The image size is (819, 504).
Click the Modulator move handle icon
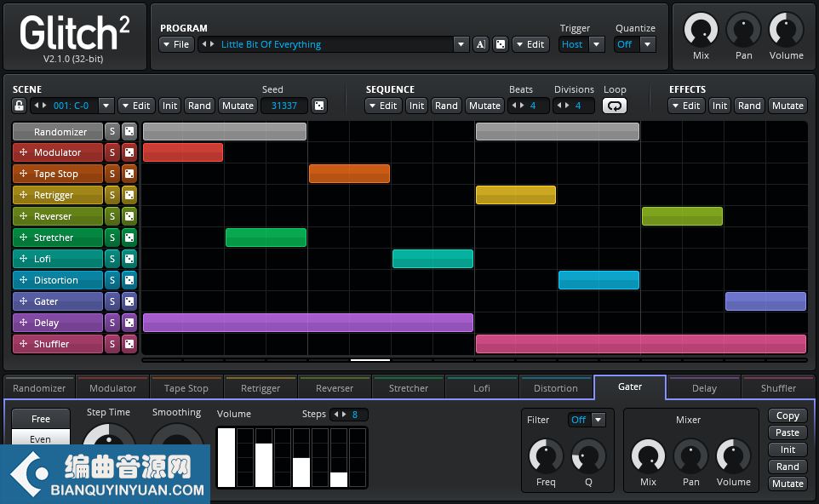coord(24,152)
